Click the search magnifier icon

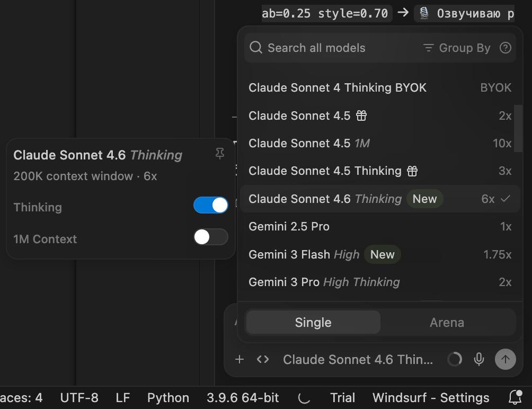(x=256, y=48)
